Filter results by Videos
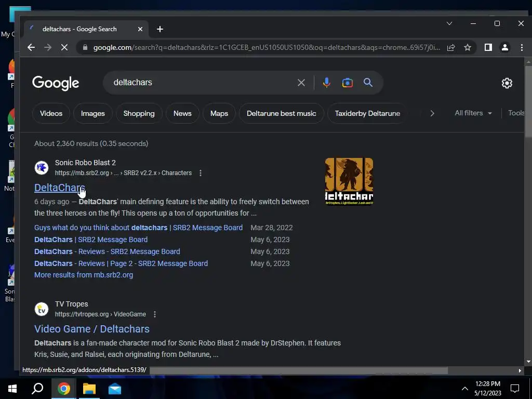The width and height of the screenshot is (532, 399). pyautogui.click(x=51, y=113)
